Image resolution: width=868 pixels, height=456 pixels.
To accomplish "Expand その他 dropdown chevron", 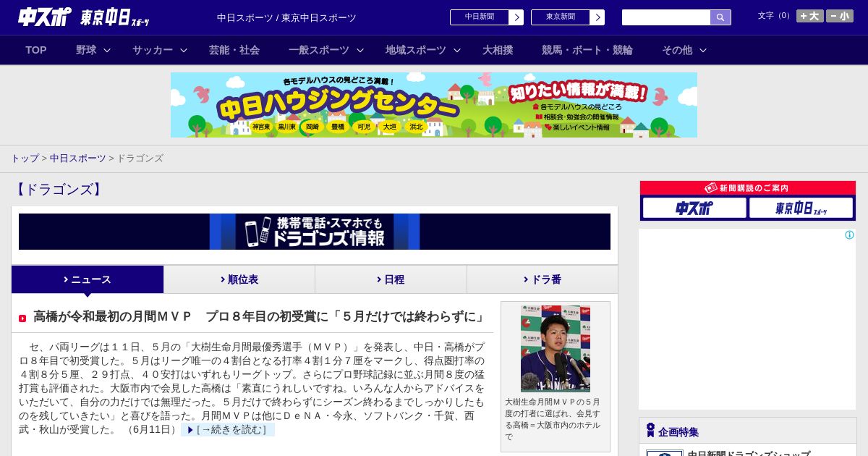I will pos(703,50).
